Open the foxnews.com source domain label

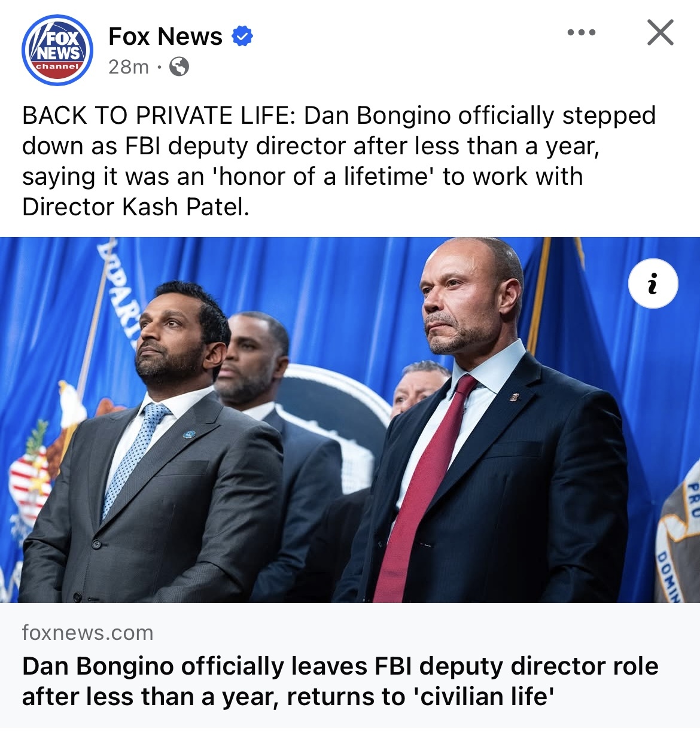(x=88, y=633)
